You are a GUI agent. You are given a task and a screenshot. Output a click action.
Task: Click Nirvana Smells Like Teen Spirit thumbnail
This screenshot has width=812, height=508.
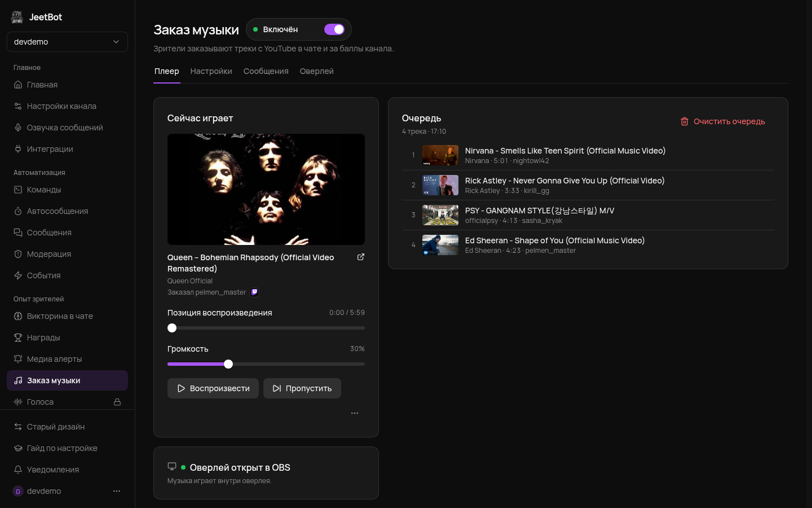pos(440,155)
